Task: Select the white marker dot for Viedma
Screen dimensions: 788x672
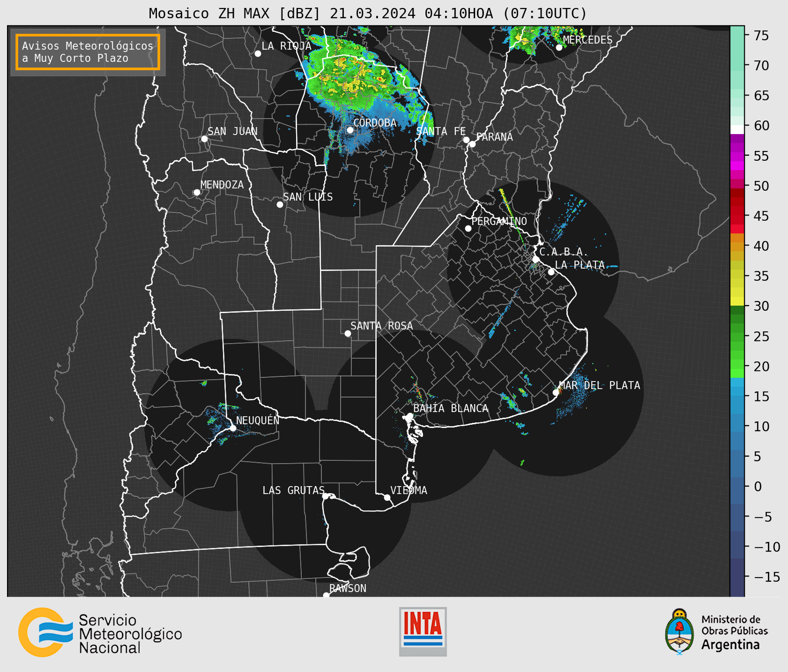Action: pos(387,498)
